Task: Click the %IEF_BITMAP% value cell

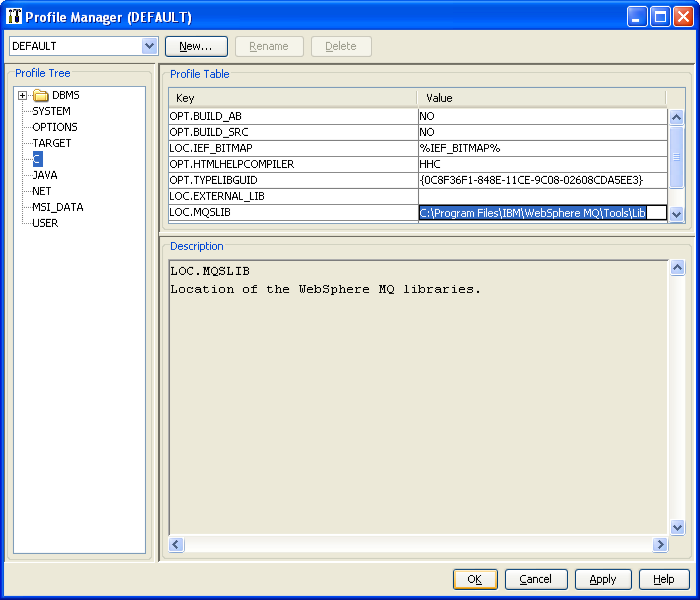Action: coord(543,148)
